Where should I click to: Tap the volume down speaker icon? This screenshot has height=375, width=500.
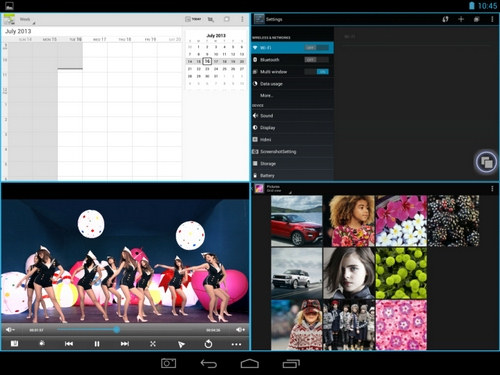(9, 330)
